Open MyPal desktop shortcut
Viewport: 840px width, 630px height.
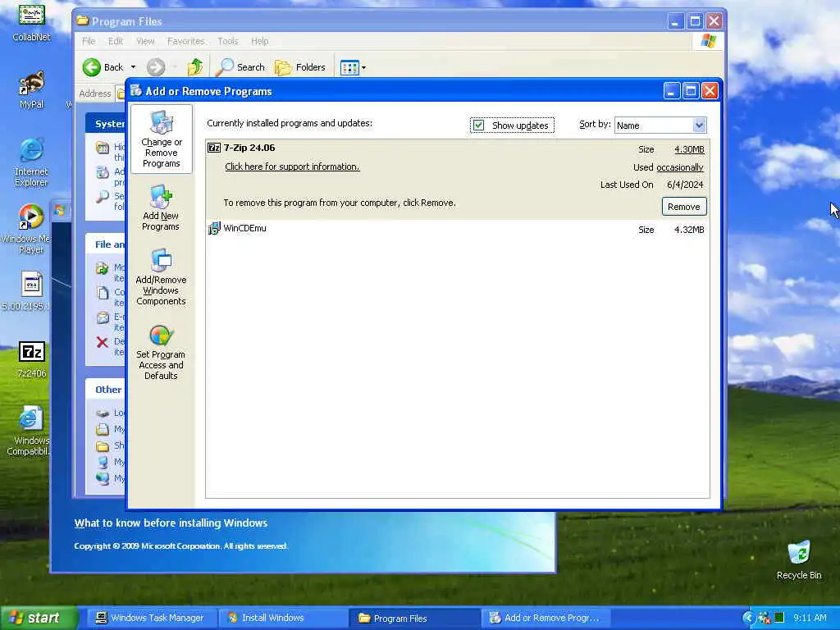click(x=32, y=90)
